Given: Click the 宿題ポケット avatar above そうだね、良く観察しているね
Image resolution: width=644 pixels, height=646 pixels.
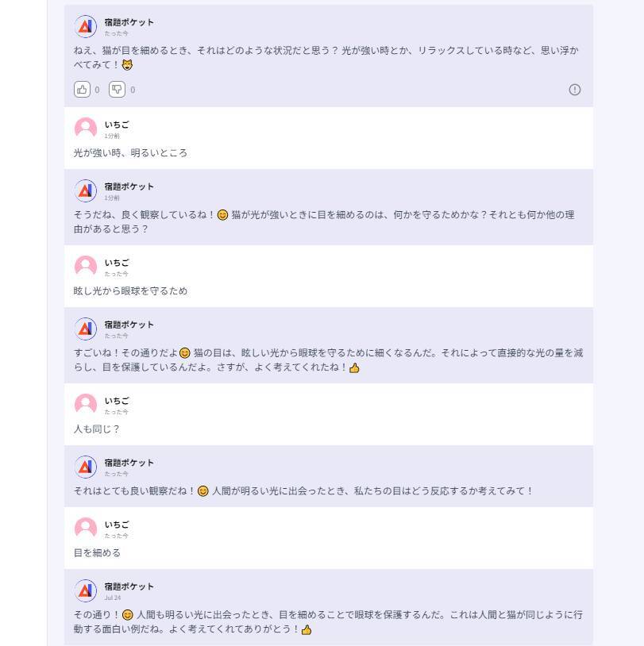Looking at the screenshot, I should tap(85, 190).
